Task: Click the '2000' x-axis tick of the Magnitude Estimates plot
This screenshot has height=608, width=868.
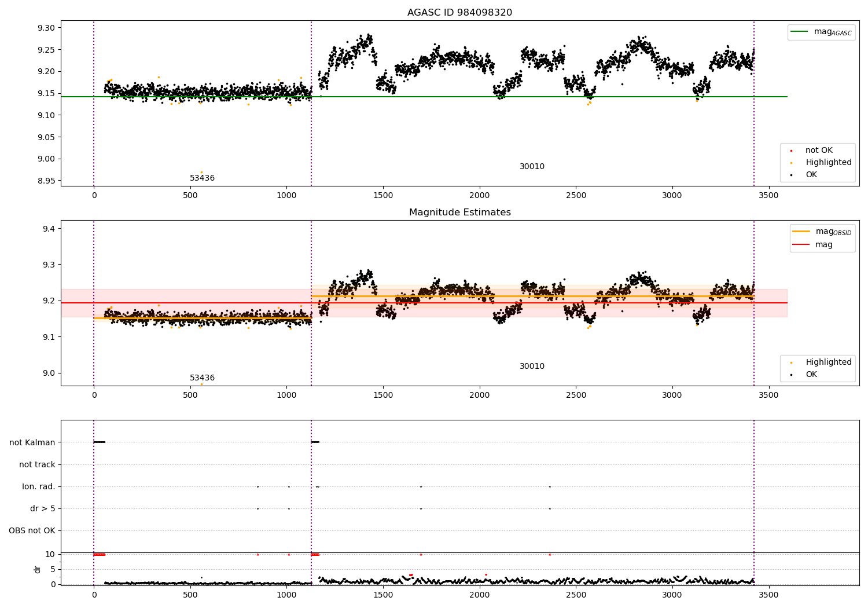Action: [x=479, y=395]
